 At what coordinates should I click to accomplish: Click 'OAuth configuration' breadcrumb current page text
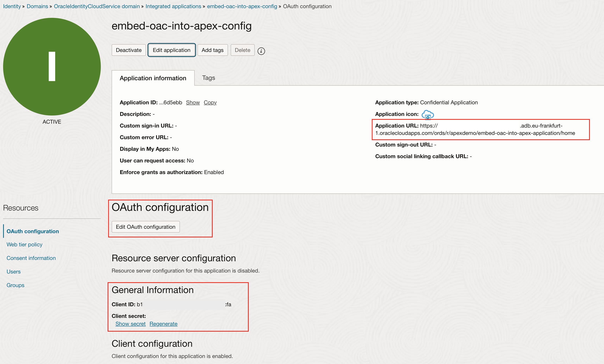(x=307, y=6)
